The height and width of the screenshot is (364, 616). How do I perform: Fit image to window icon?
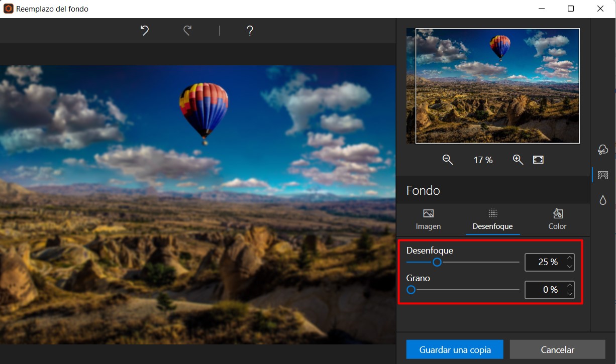point(538,160)
